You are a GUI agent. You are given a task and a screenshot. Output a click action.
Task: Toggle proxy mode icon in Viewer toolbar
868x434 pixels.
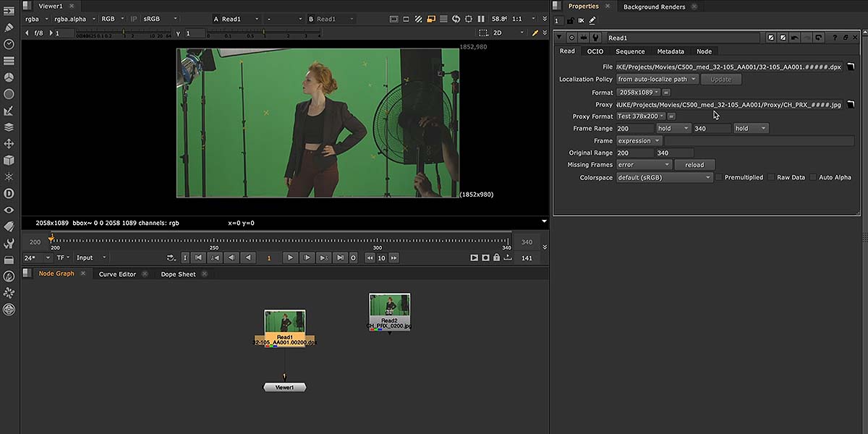click(430, 19)
